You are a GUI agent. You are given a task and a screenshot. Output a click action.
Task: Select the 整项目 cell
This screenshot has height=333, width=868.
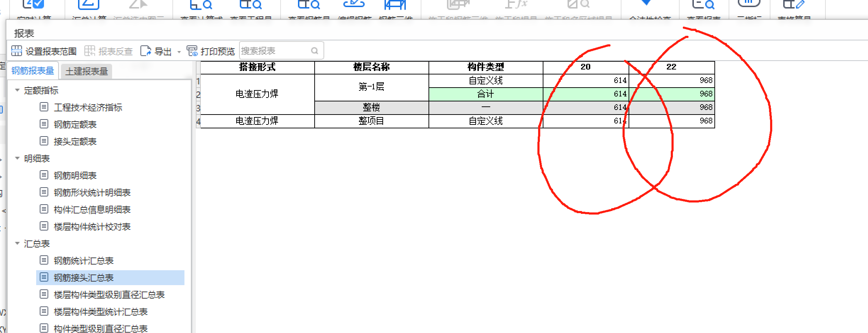click(371, 121)
